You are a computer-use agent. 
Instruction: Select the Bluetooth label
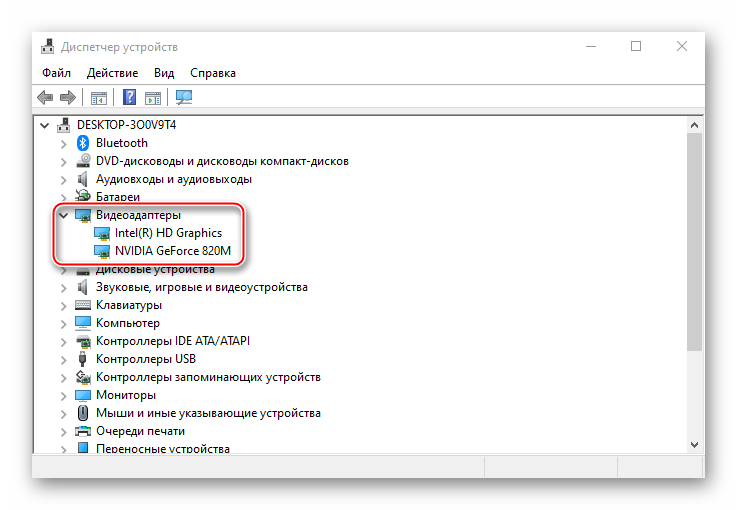pyautogui.click(x=122, y=143)
